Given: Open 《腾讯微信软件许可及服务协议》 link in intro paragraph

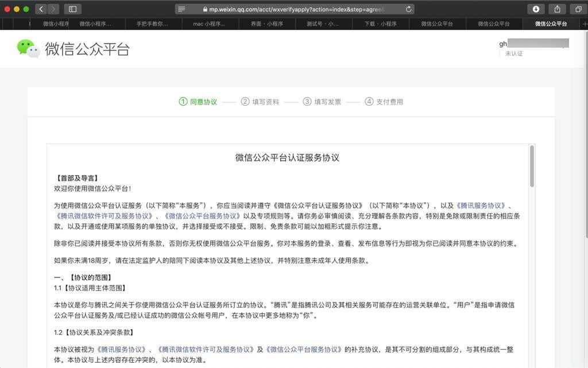Looking at the screenshot, I should (x=105, y=216).
